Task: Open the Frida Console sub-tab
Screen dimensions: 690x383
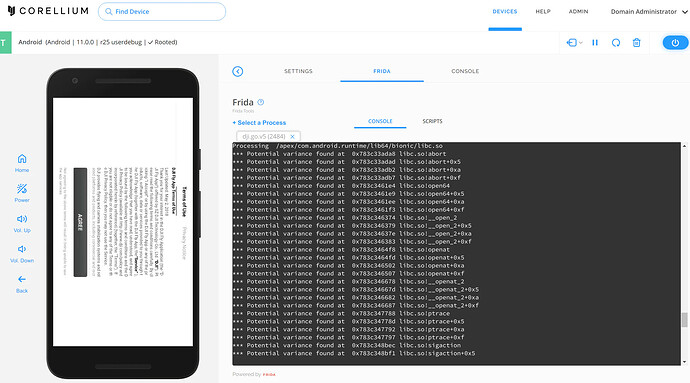Action: pyautogui.click(x=380, y=121)
